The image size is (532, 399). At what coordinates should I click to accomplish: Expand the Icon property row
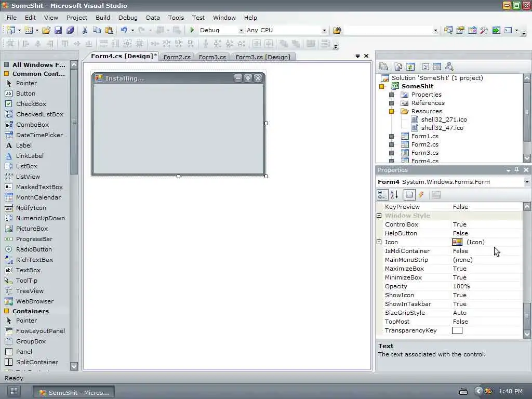(x=379, y=242)
